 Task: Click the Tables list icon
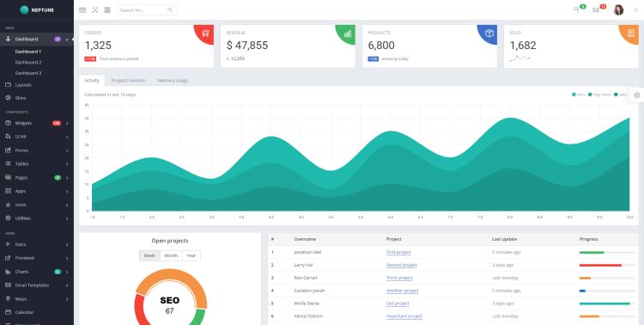8,163
